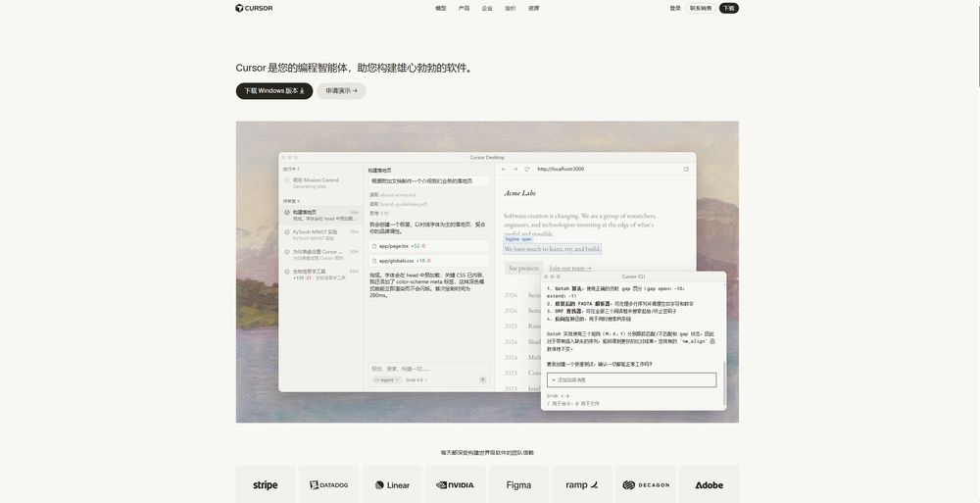Click the Cursor Desktop window title
Screen dimensions: 980x503
pos(487,157)
